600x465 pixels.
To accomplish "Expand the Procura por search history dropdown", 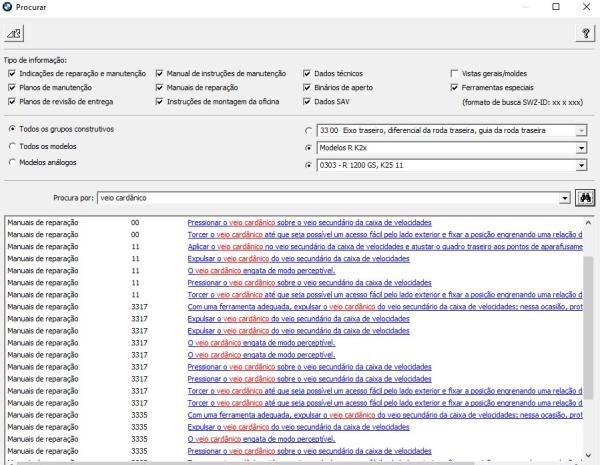I will pos(565,198).
